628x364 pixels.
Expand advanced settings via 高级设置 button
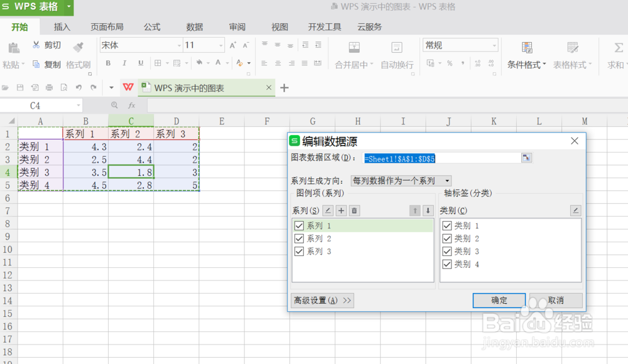tap(322, 301)
